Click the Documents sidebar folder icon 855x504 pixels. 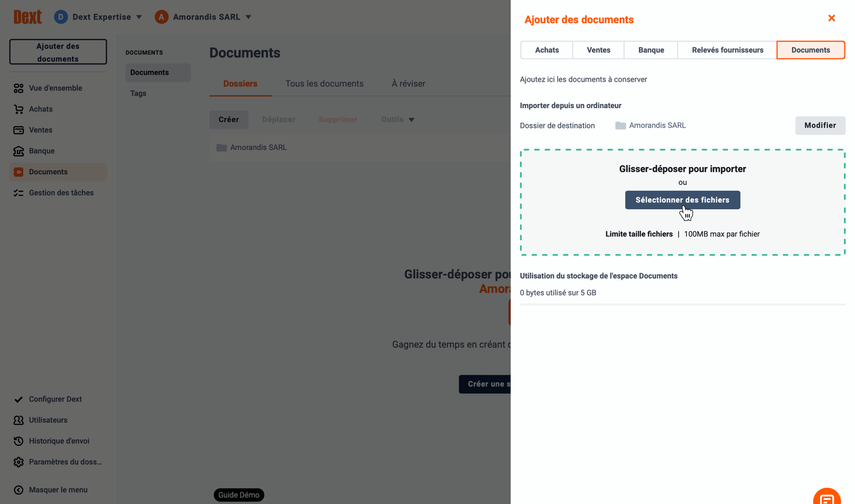[18, 172]
